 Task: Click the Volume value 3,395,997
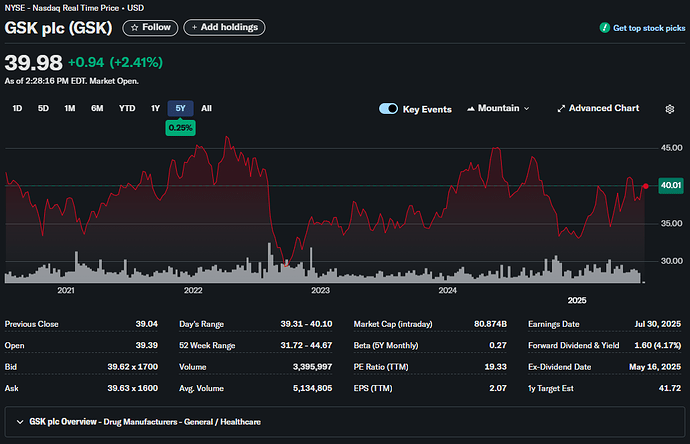coord(312,367)
